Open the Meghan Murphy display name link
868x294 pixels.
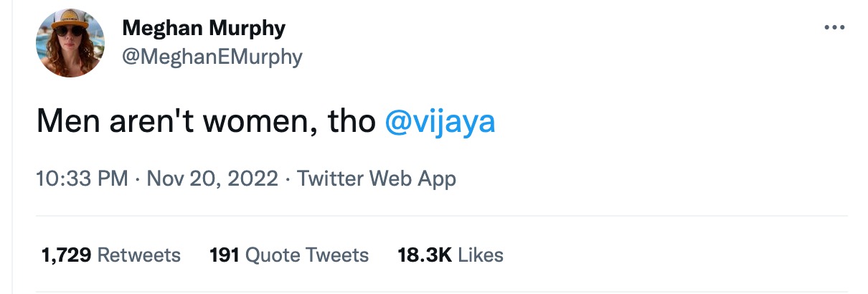point(204,29)
